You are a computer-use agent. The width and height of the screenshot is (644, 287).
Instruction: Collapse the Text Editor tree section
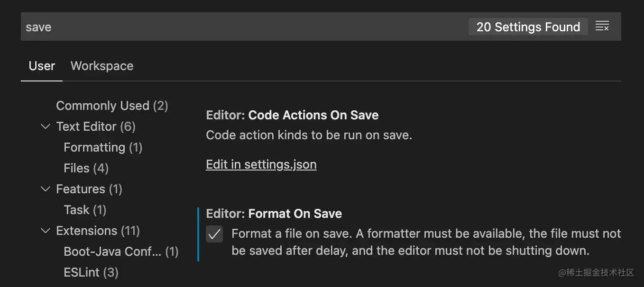[46, 126]
